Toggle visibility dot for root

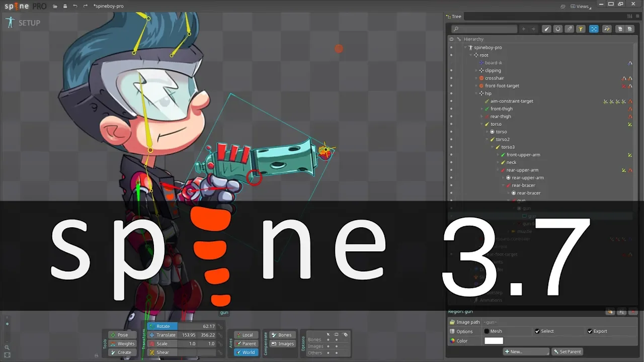click(451, 55)
